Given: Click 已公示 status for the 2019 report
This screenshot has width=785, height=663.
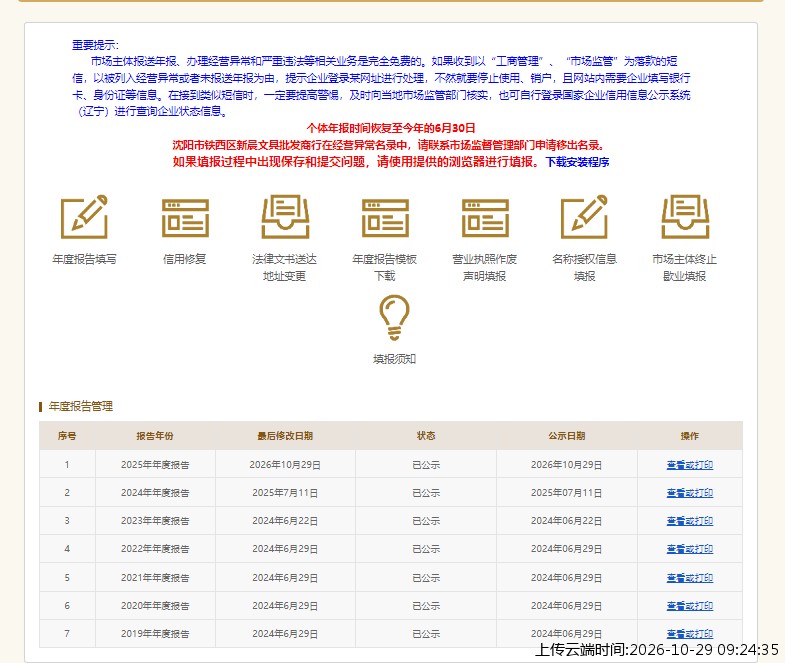Looking at the screenshot, I should coord(426,633).
